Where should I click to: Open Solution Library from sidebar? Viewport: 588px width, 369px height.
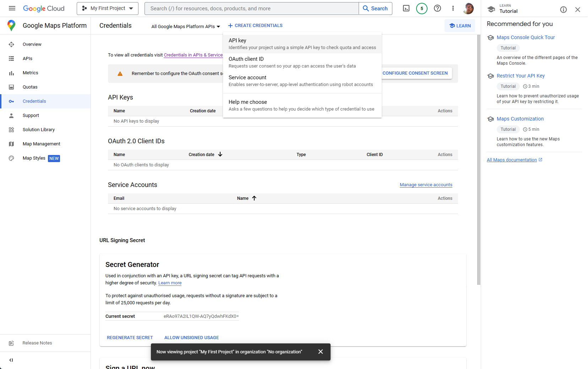tap(45, 130)
